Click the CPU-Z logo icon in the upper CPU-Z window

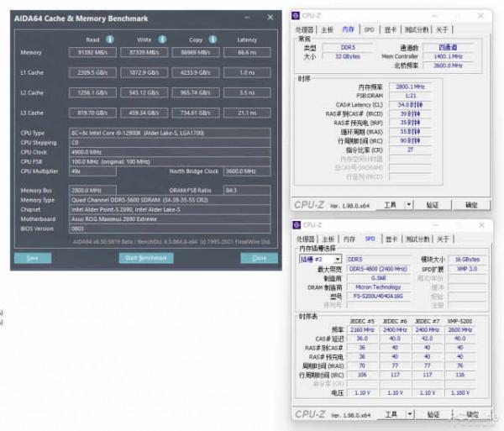tap(296, 15)
